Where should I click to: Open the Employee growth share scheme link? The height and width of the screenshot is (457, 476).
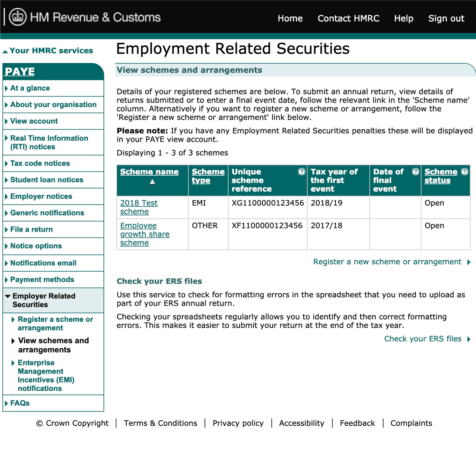[144, 234]
